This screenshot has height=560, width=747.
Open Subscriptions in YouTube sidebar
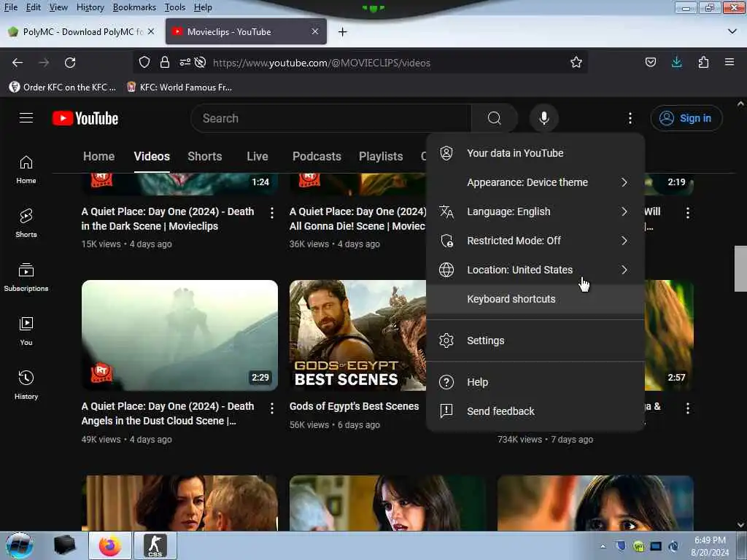click(x=26, y=277)
